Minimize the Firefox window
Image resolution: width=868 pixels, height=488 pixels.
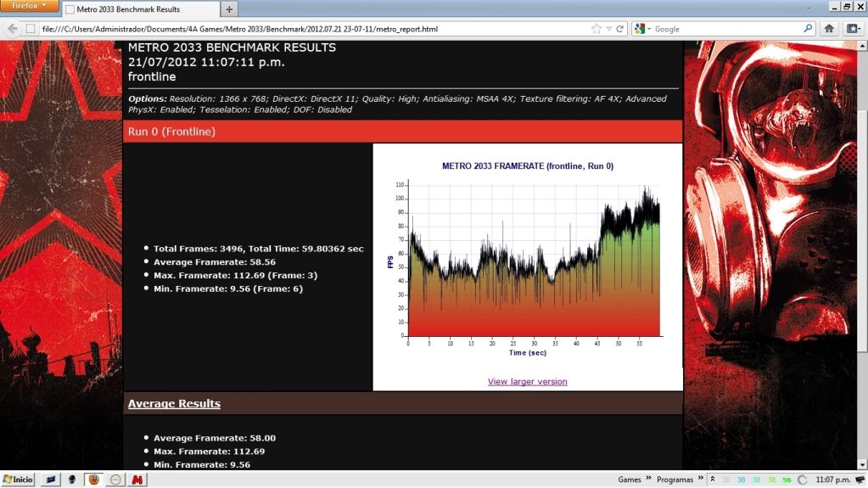(834, 6)
